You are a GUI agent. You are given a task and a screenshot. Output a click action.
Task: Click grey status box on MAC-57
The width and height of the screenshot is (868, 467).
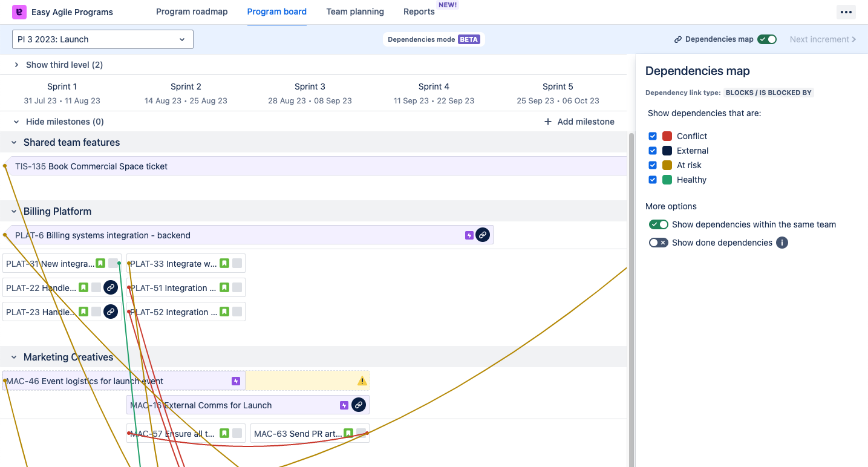point(237,433)
